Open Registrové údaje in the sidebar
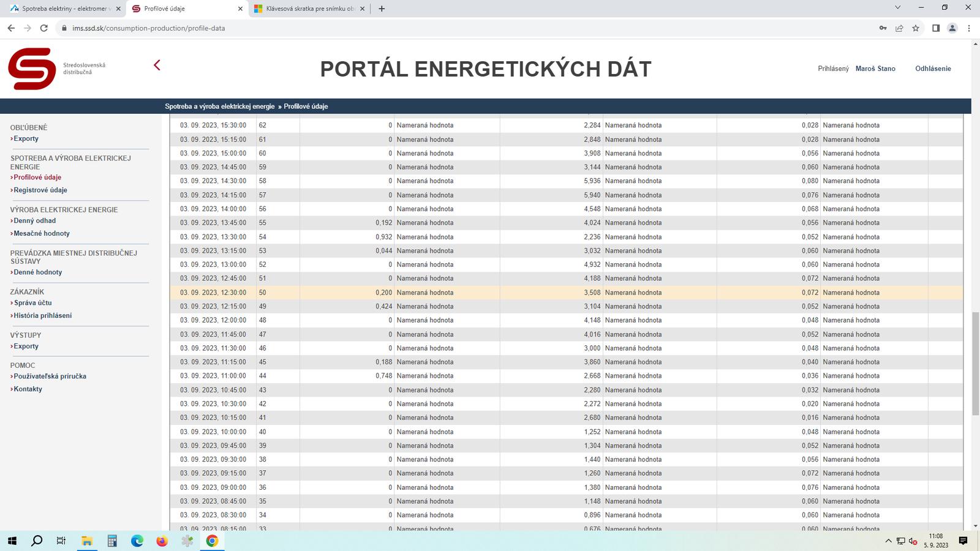Image resolution: width=980 pixels, height=551 pixels. tap(40, 190)
